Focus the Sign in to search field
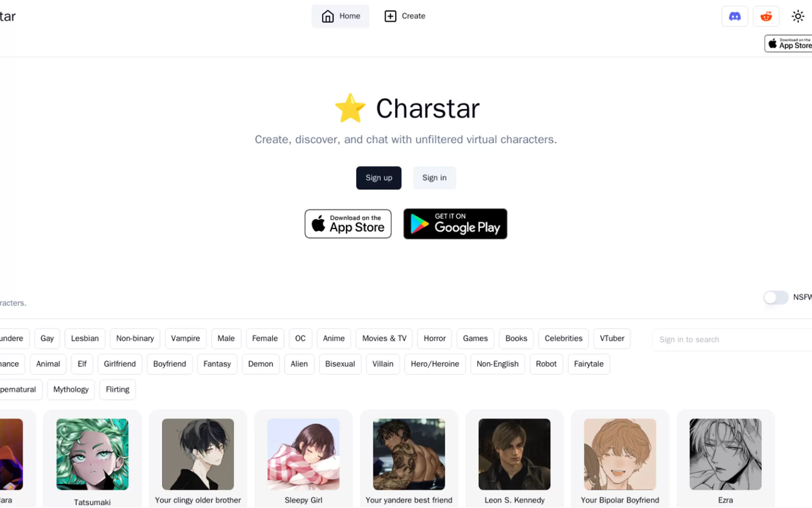The image size is (812, 508). tap(732, 340)
